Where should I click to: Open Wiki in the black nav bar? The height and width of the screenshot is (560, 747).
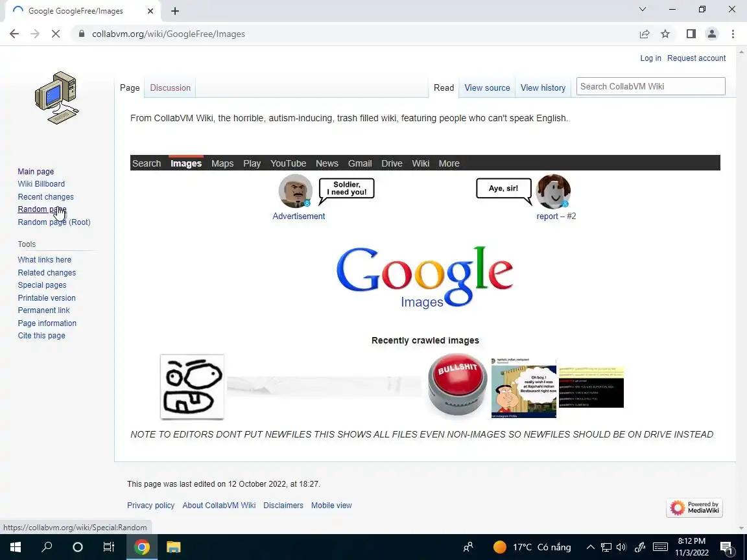(x=421, y=163)
